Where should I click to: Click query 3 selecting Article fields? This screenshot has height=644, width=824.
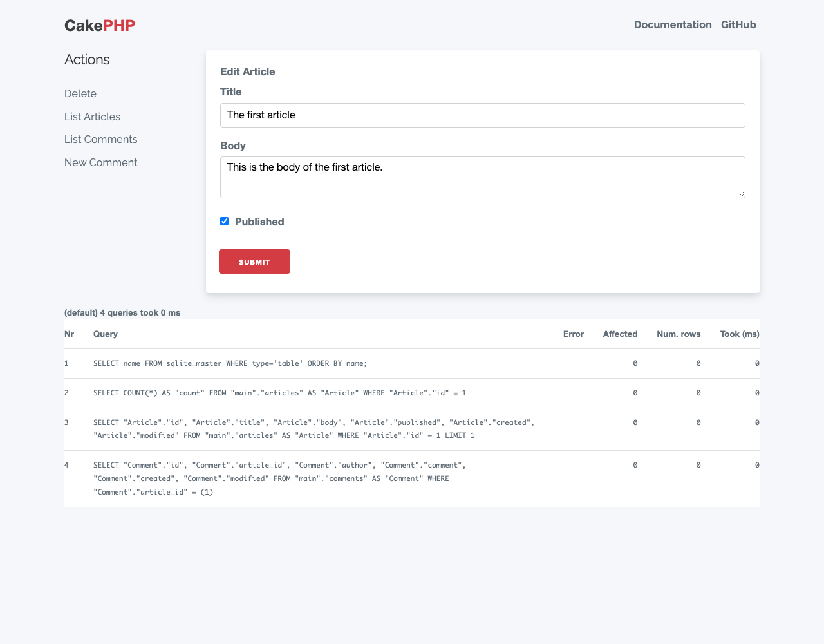click(x=314, y=429)
